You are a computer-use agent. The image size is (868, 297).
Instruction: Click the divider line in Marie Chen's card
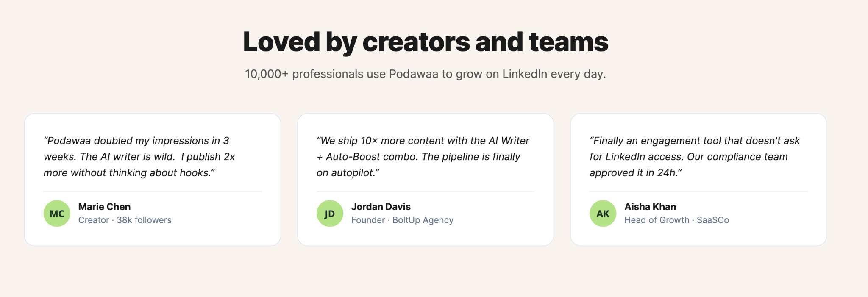tap(153, 192)
